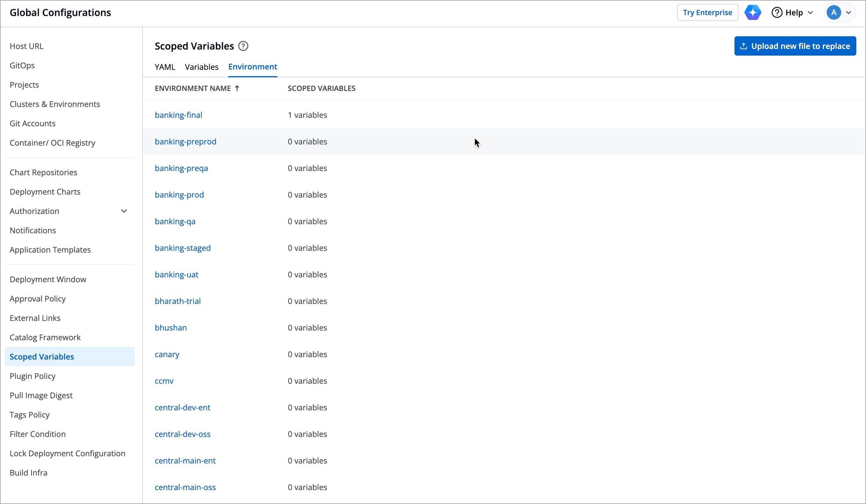Open the canary environment link
The width and height of the screenshot is (866, 504).
167,354
